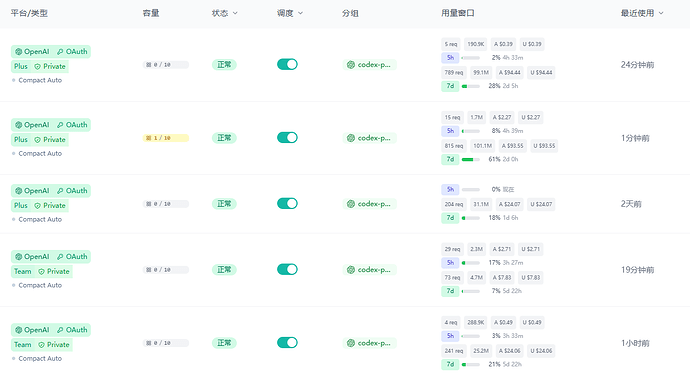Click the Team plan tag in the 1小时前 row
This screenshot has height=375, width=690.
pos(22,345)
